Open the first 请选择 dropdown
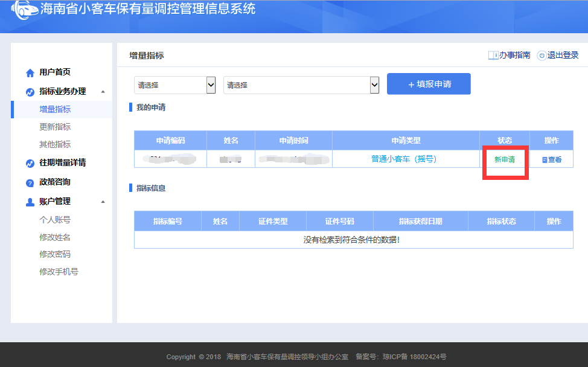588x367 pixels. point(174,85)
